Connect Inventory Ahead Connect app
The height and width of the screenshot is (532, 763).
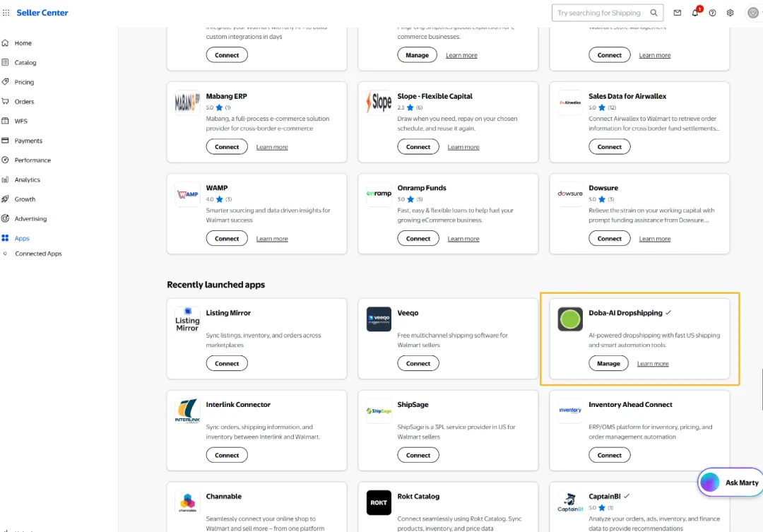609,455
